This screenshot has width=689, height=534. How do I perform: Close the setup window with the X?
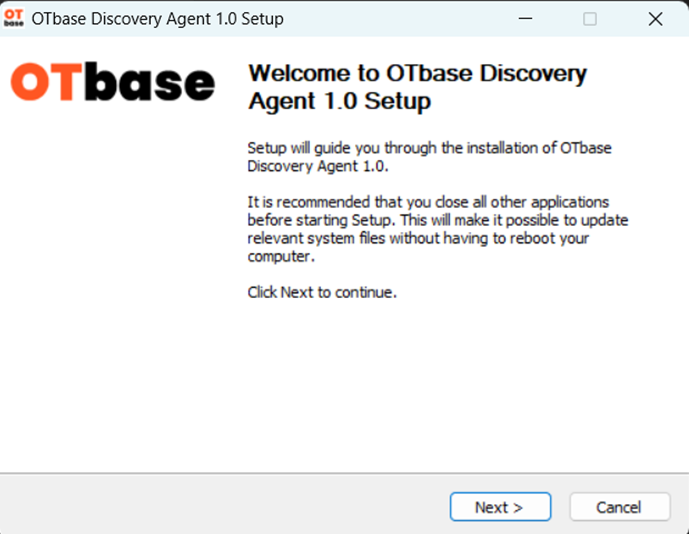[x=655, y=19]
